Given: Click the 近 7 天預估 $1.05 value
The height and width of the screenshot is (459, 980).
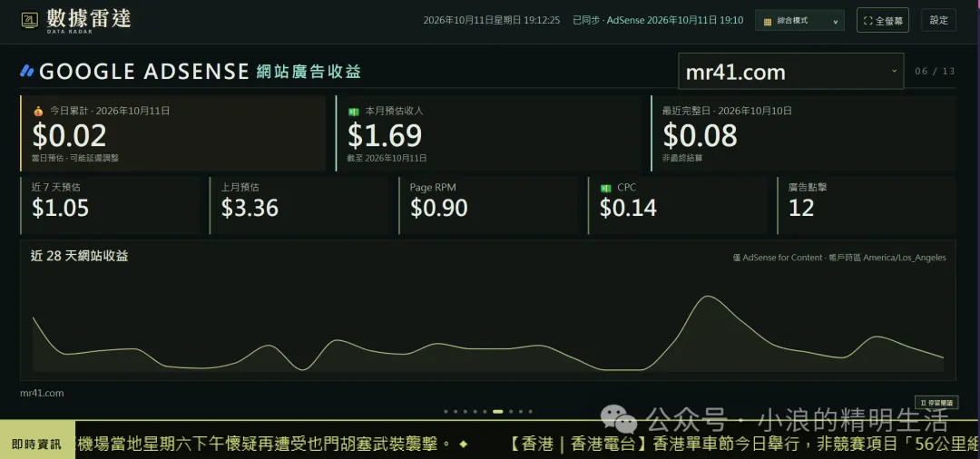Looking at the screenshot, I should click(61, 208).
